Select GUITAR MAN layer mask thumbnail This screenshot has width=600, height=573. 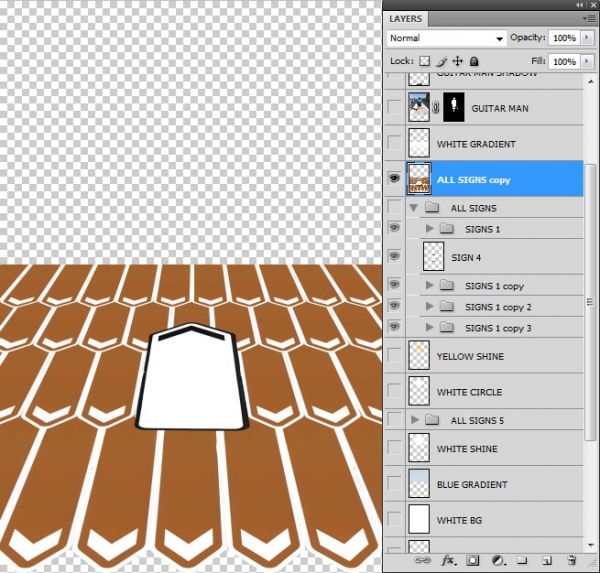454,107
